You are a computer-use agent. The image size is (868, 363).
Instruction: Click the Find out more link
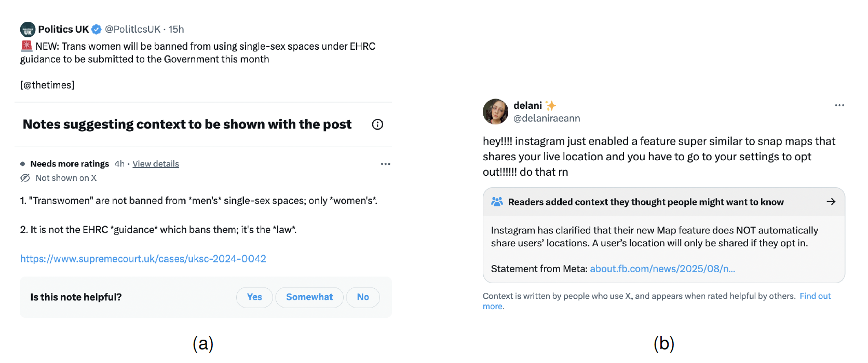pyautogui.click(x=815, y=296)
